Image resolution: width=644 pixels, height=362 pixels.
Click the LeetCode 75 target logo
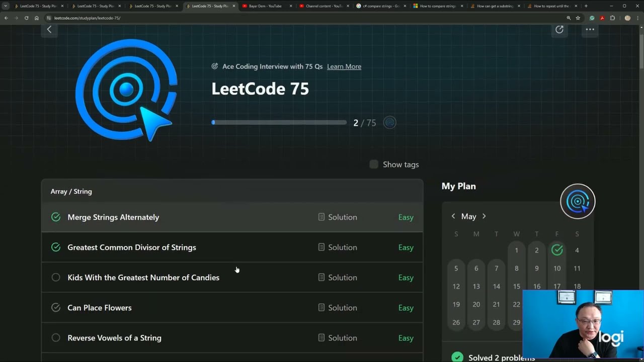(x=126, y=90)
